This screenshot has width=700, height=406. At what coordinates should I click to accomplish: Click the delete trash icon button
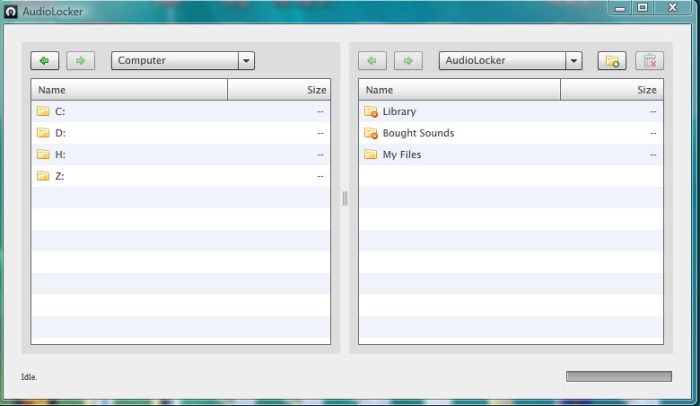(x=650, y=61)
